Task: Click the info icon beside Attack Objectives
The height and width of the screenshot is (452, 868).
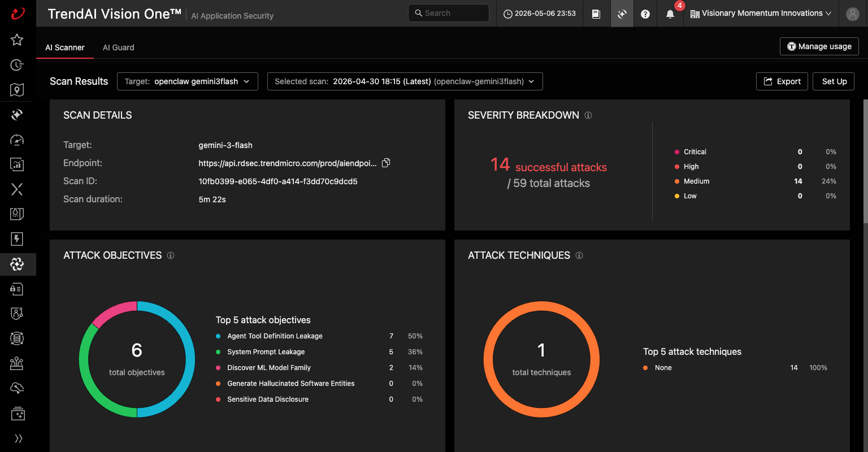Action: pyautogui.click(x=171, y=255)
